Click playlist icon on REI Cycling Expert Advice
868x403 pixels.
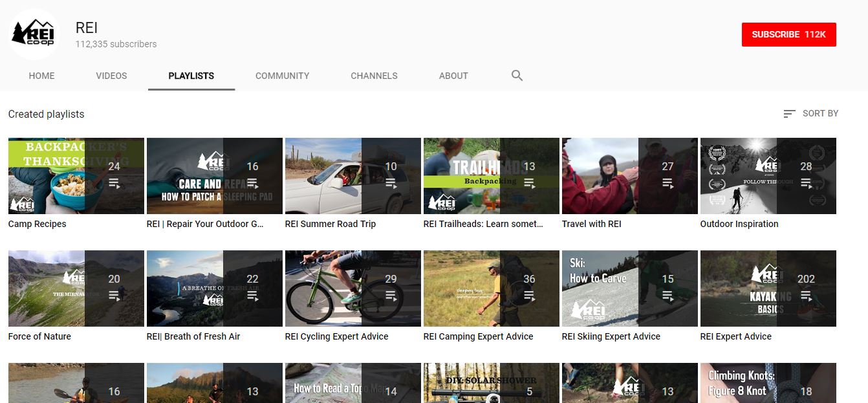391,296
